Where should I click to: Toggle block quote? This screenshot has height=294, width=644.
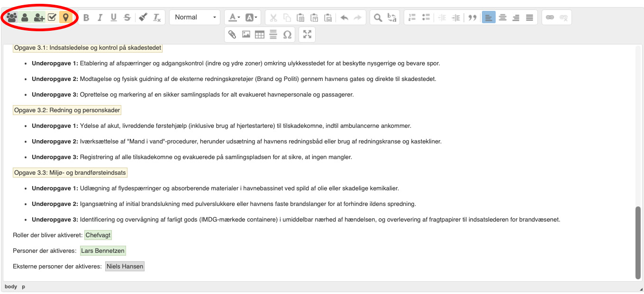coord(472,18)
